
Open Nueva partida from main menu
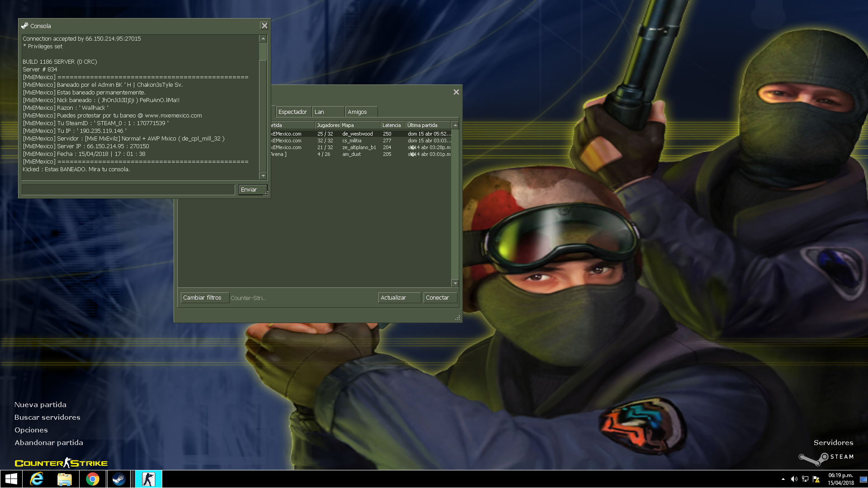[x=40, y=405]
